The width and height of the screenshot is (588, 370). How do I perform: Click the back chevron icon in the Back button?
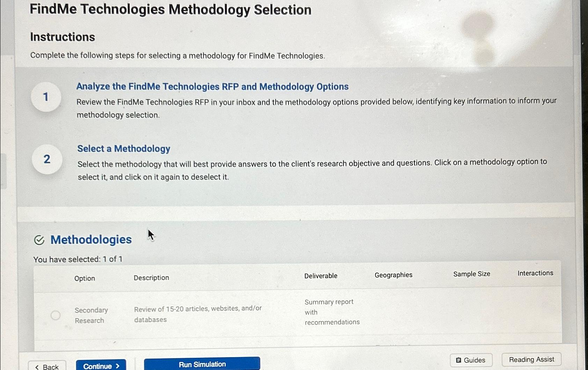pos(37,367)
